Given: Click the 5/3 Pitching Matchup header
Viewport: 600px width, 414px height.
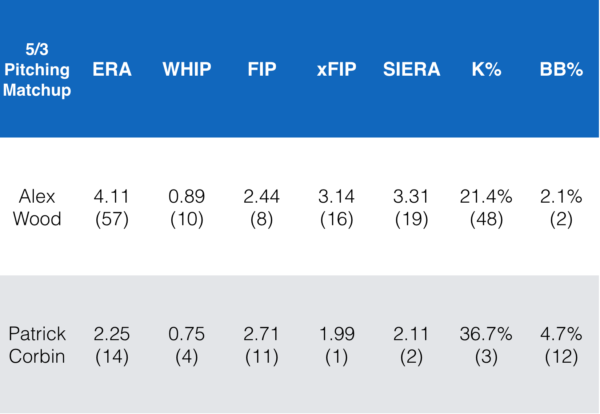Looking at the screenshot, I should coord(39,69).
